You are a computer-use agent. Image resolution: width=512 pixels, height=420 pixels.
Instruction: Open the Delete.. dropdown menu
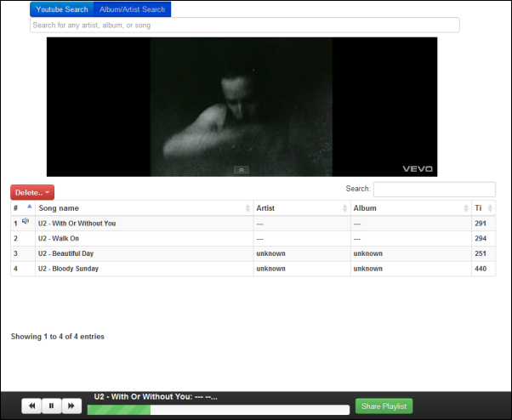(32, 192)
